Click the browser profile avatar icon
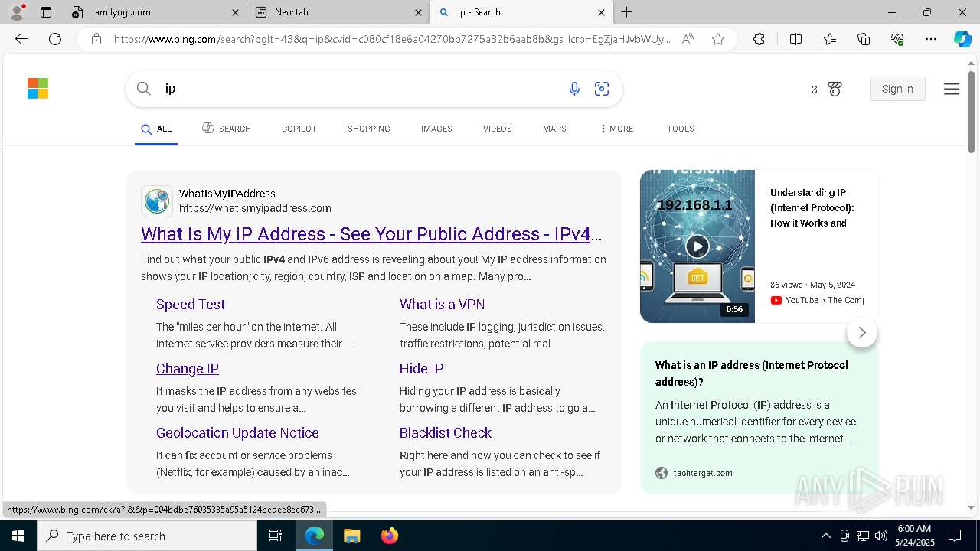This screenshot has height=551, width=980. 17,12
